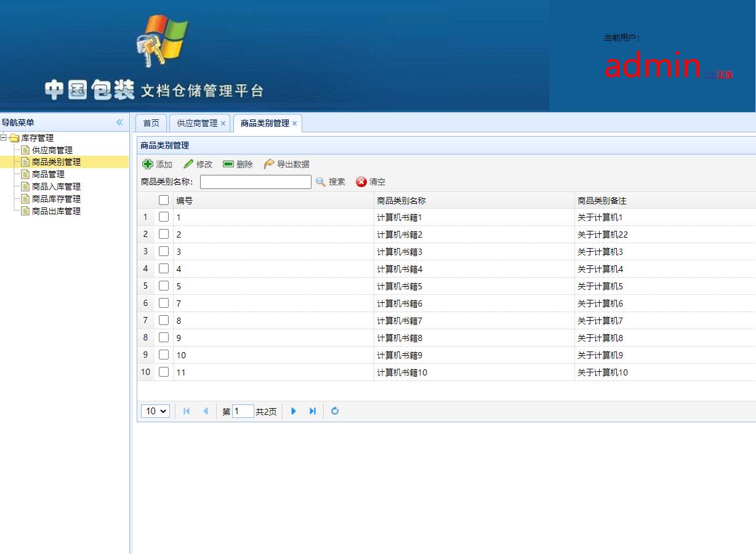
Task: Collapse the navigation panel with the « chevron
Action: tap(119, 122)
